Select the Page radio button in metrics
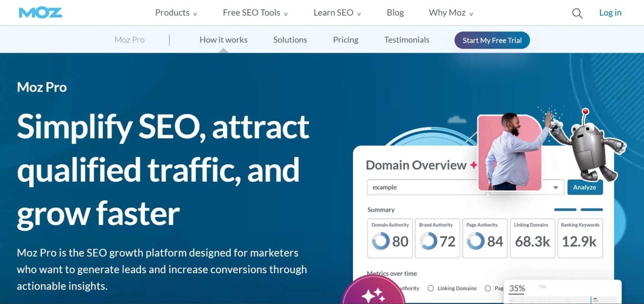Image resolution: width=644 pixels, height=304 pixels. coord(488,288)
